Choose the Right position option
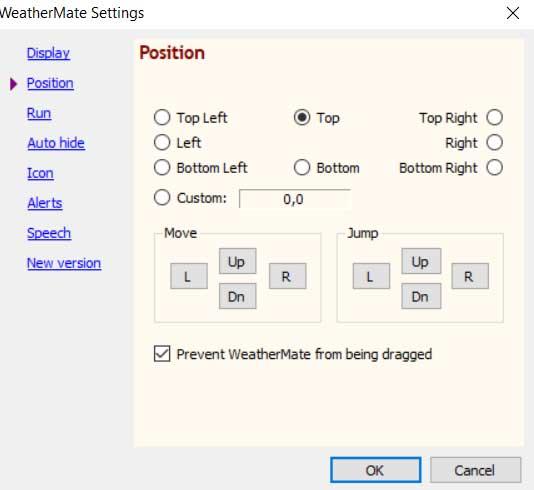Screen dimensions: 534x490 click(x=494, y=142)
